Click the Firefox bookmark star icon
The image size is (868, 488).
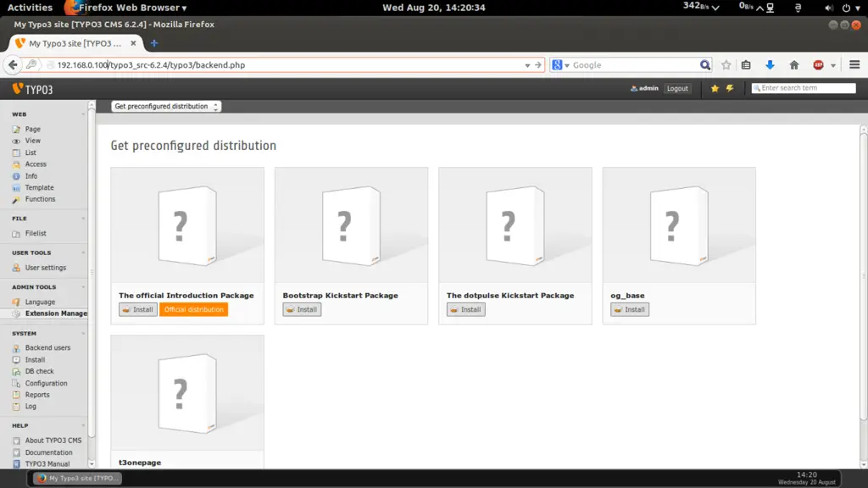click(726, 65)
